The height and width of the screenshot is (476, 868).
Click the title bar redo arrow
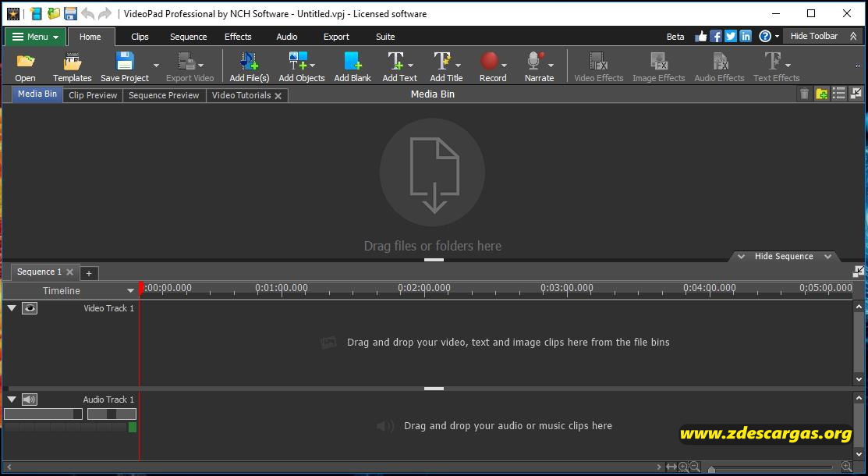[105, 14]
